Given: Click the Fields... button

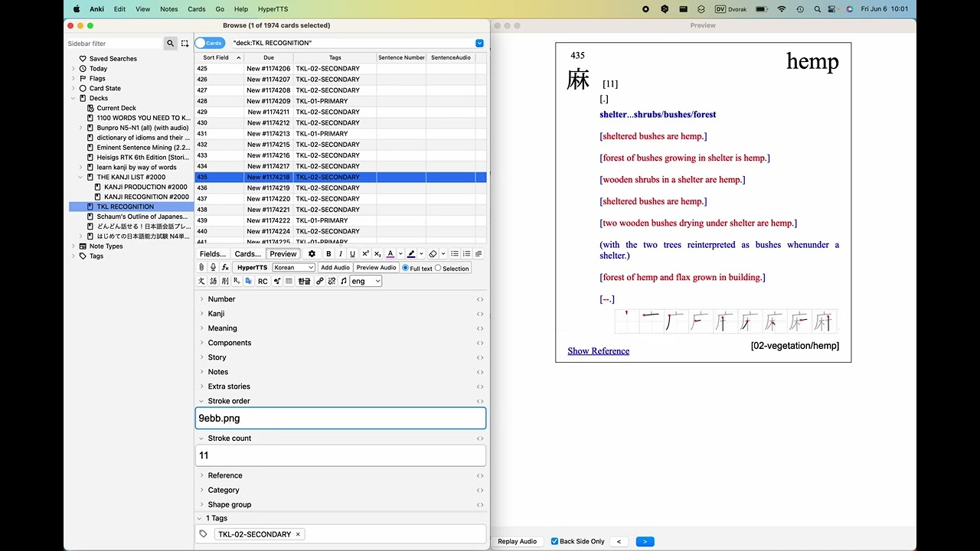Looking at the screenshot, I should pyautogui.click(x=213, y=254).
